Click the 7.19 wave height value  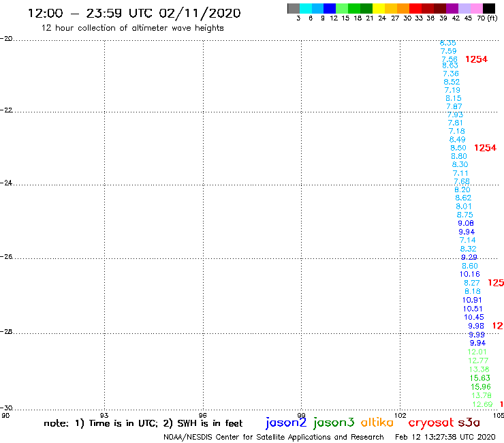pyautogui.click(x=452, y=90)
